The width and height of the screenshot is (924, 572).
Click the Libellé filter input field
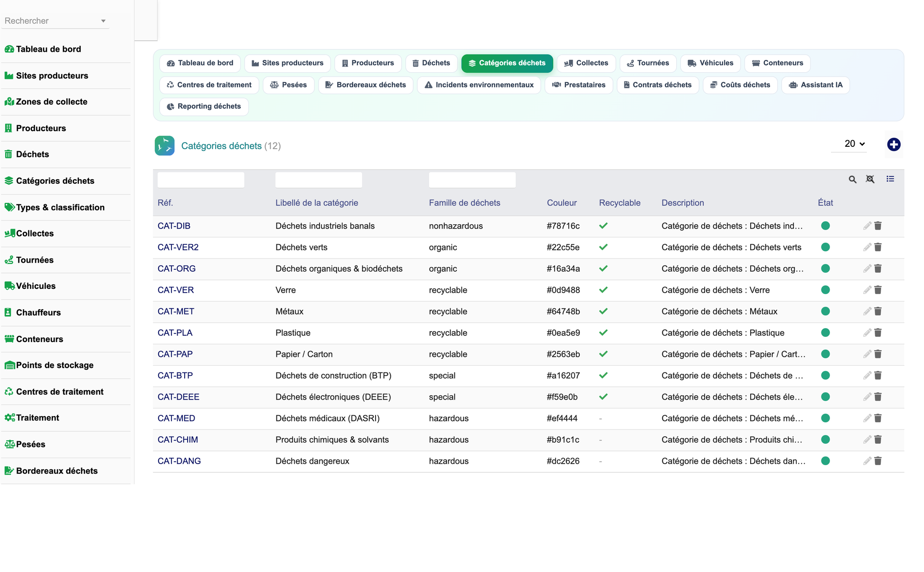click(x=319, y=180)
